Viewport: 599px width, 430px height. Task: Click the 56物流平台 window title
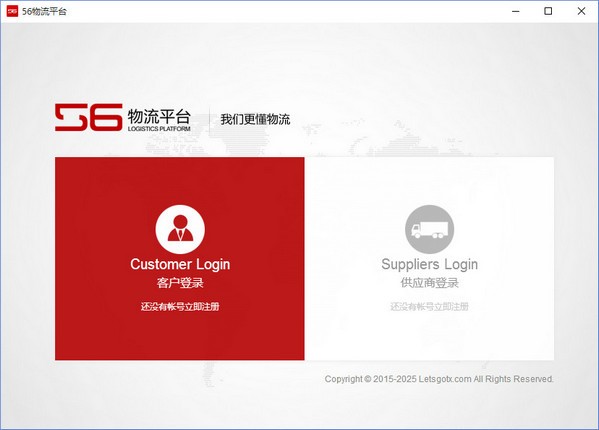(44, 11)
